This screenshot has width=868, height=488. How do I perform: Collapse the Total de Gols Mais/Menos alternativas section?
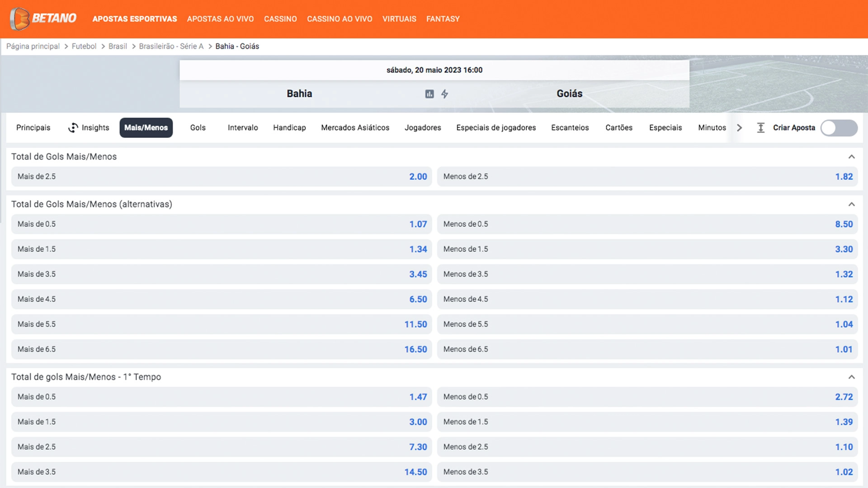point(851,204)
